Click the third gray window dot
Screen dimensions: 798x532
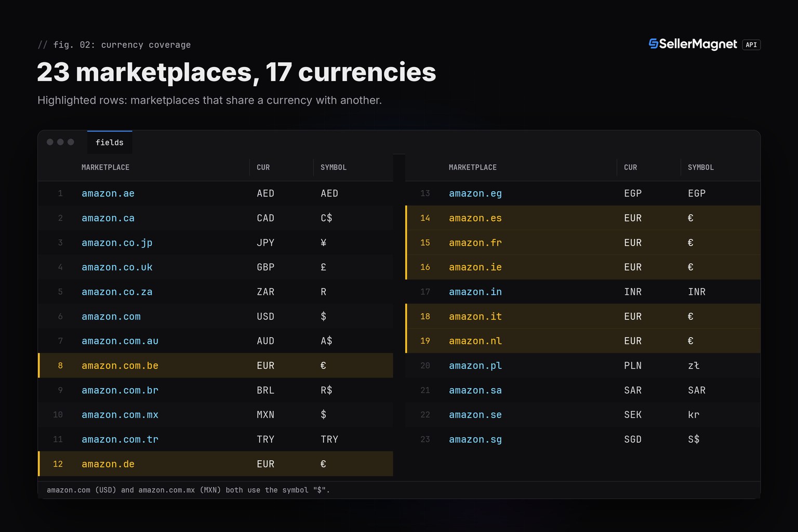click(71, 142)
